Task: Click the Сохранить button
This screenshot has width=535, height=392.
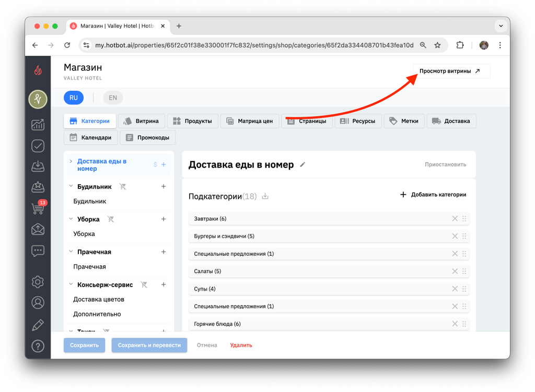Action: pyautogui.click(x=84, y=346)
